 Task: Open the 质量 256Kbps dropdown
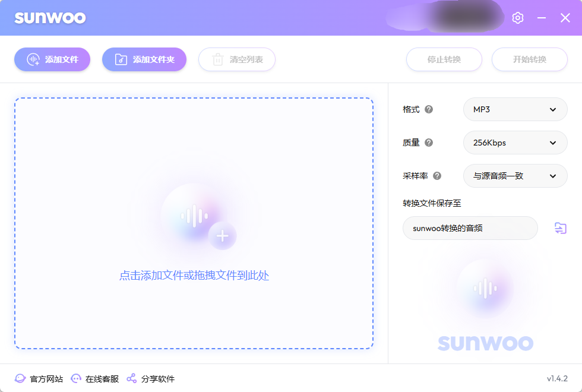(515, 143)
